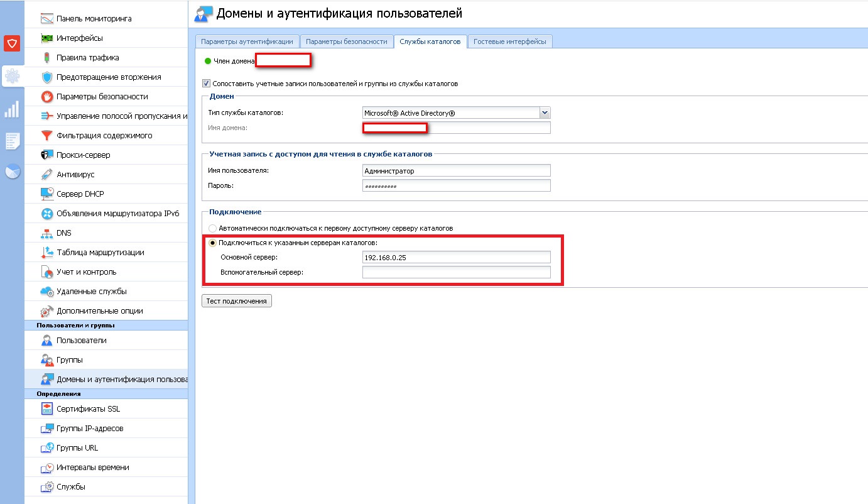Select Сертификаты SSL sidebar entry
Image resolution: width=868 pixels, height=504 pixels.
[x=106, y=409]
